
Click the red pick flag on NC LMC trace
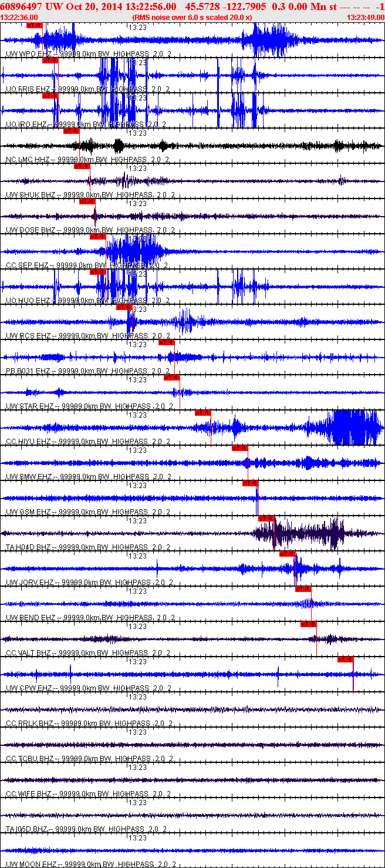click(72, 131)
